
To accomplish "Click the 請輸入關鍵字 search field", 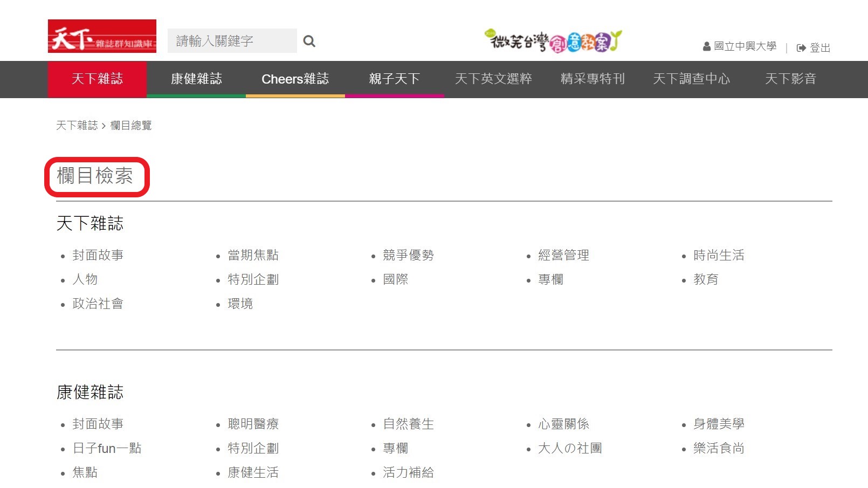I will [x=232, y=41].
